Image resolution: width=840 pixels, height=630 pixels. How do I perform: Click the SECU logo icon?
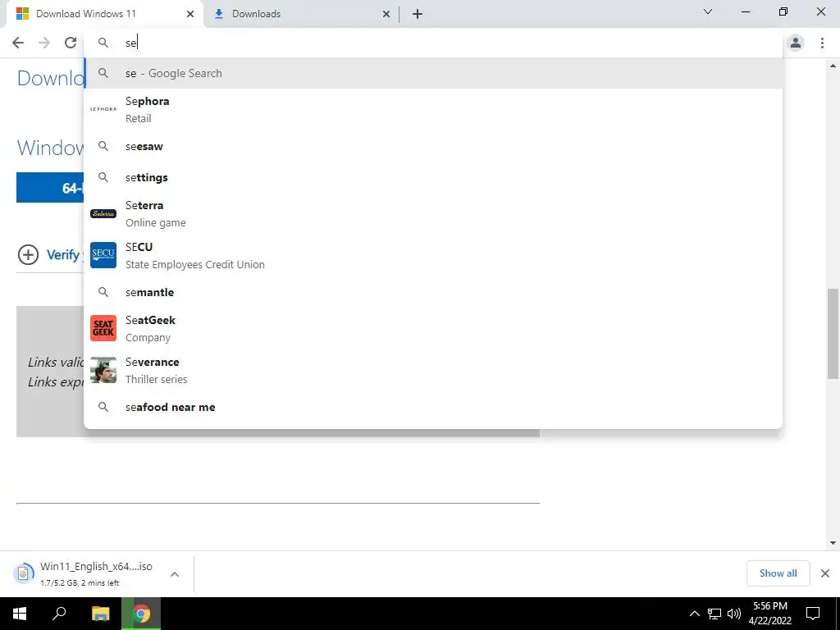pyautogui.click(x=103, y=255)
